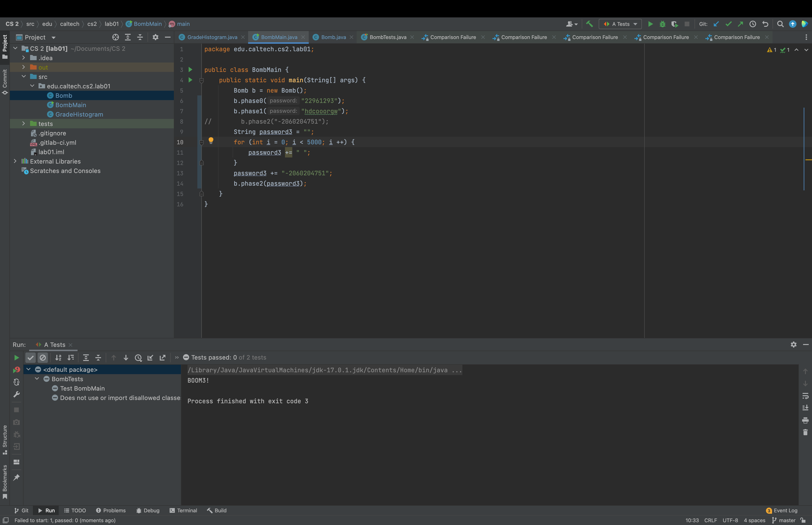
Task: Open the Terminal tool window tab
Action: coord(183,510)
